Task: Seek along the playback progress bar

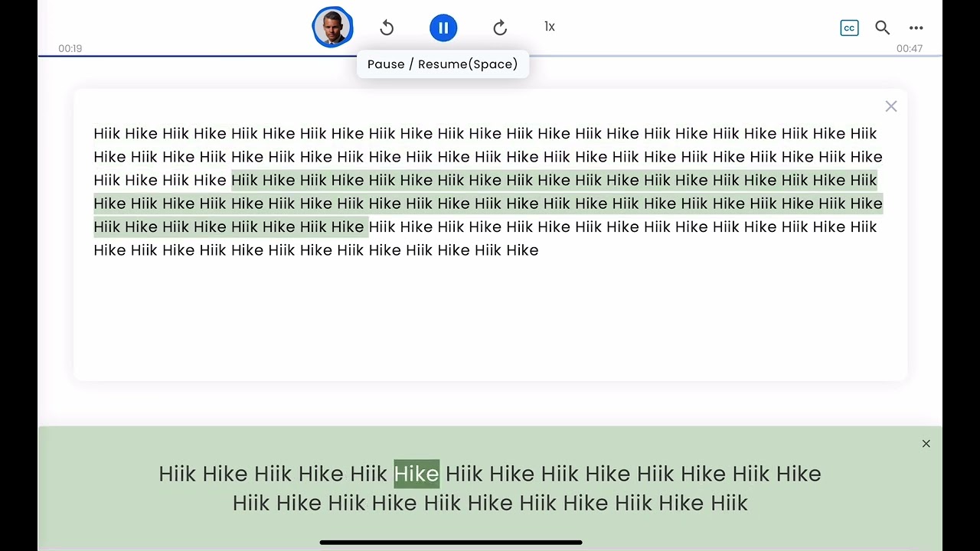Action: click(490, 57)
